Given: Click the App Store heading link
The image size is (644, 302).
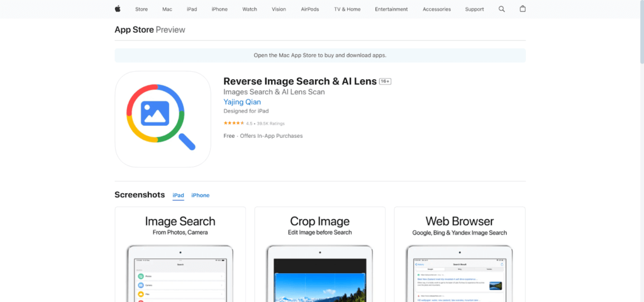Looking at the screenshot, I should tap(134, 30).
